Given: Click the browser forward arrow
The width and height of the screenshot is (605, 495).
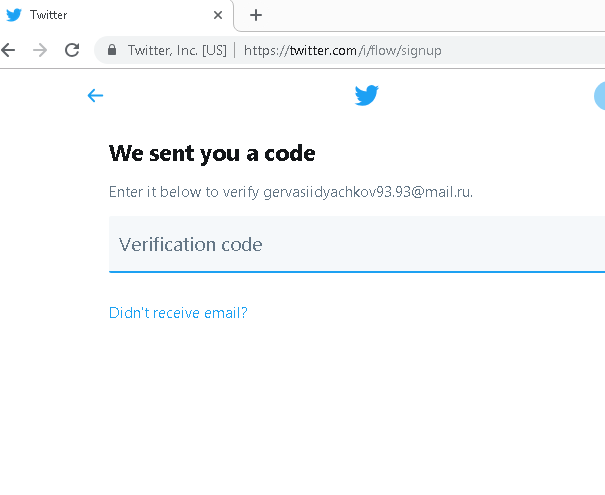Looking at the screenshot, I should pos(40,50).
